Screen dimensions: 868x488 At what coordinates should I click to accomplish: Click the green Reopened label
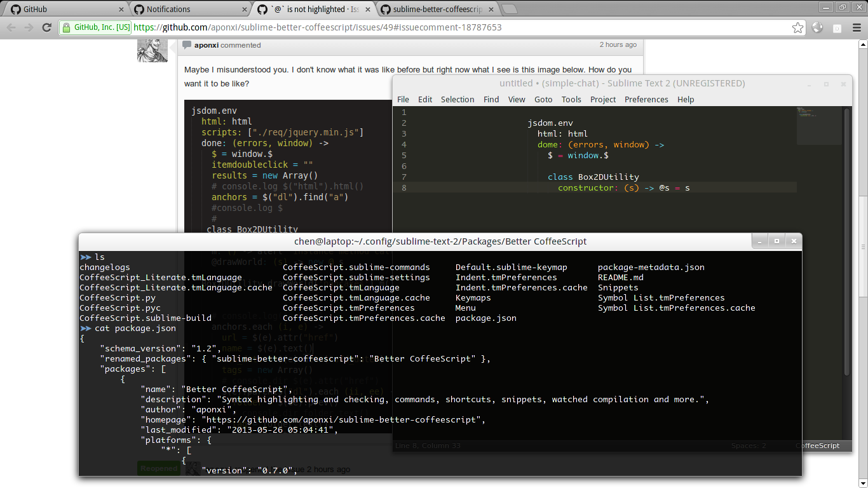tap(159, 469)
